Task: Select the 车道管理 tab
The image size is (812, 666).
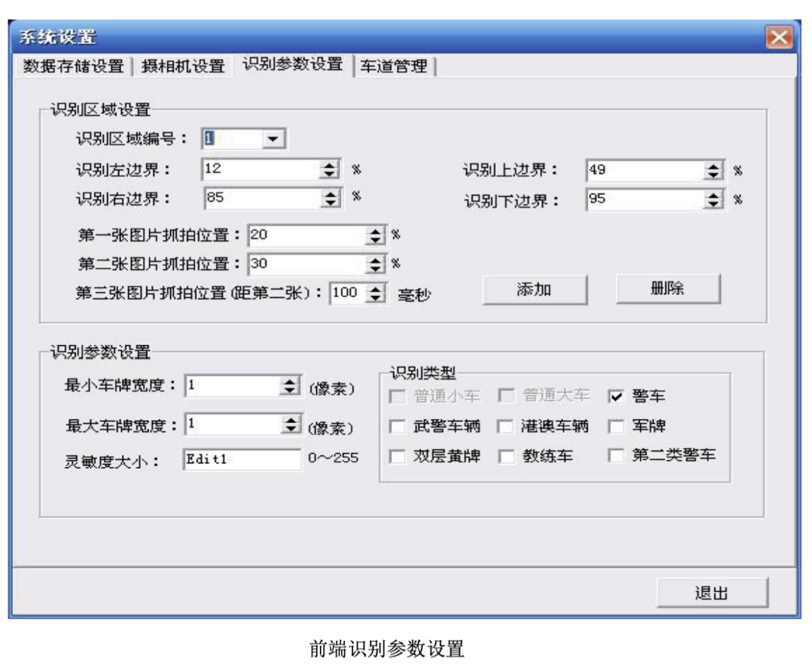Action: 394,66
